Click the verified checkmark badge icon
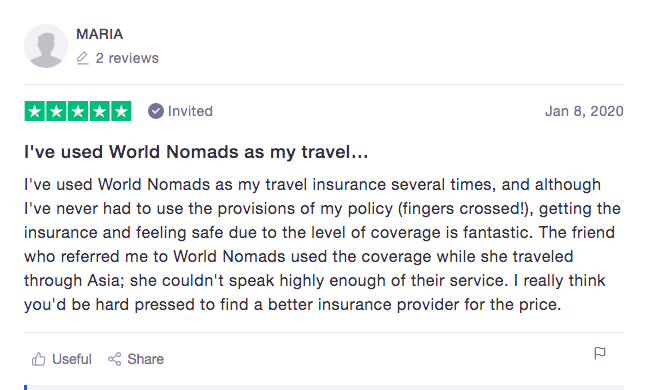This screenshot has width=648, height=390. [156, 111]
